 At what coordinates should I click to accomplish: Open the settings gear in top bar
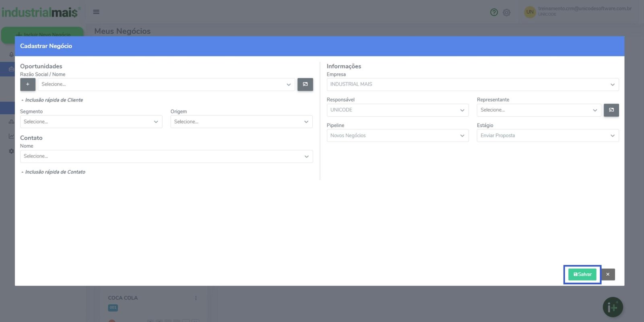506,12
